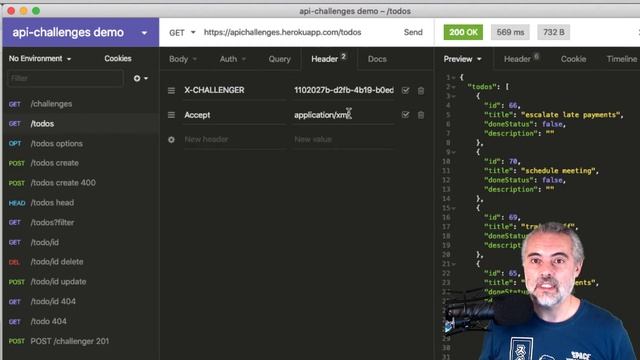Open the Cookies manager
This screenshot has width=640, height=360.
(x=118, y=59)
